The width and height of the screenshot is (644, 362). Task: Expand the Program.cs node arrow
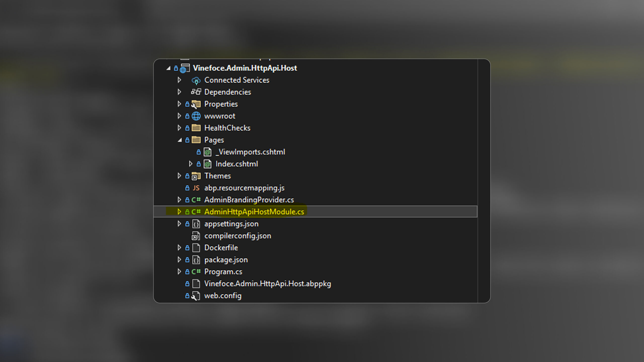pyautogui.click(x=179, y=272)
